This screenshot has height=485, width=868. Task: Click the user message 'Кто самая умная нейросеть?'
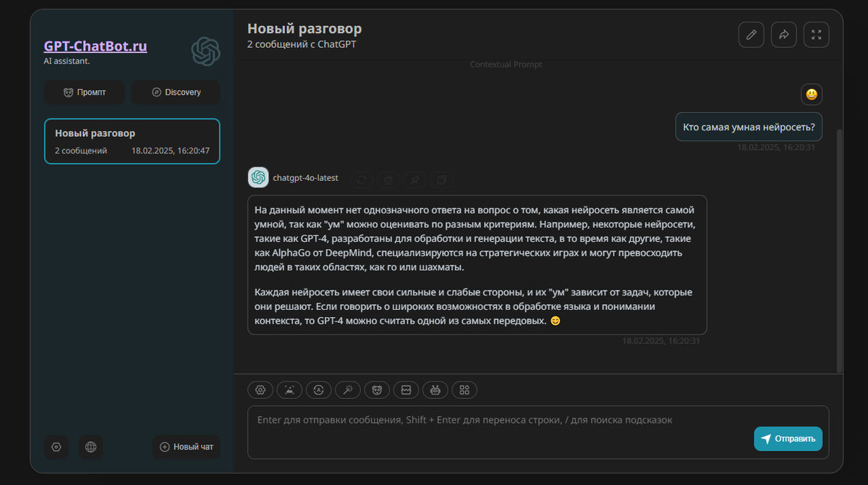749,127
